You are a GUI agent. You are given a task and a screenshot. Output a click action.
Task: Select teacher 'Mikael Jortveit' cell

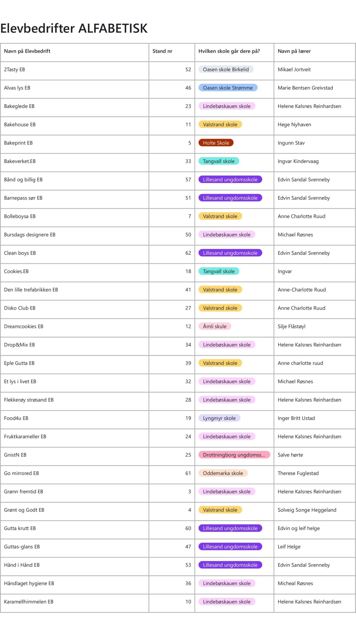pyautogui.click(x=294, y=69)
